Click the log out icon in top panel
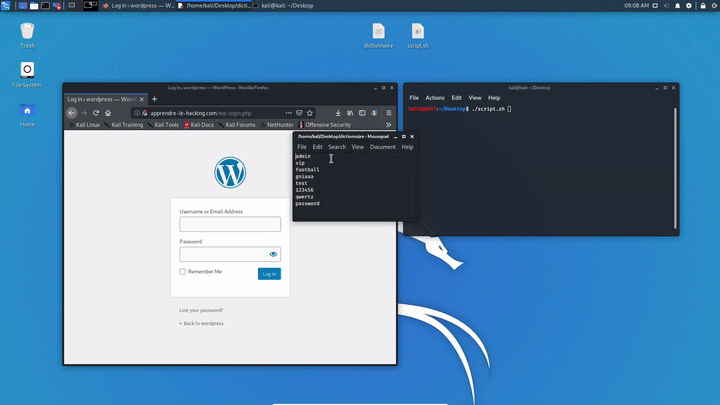This screenshot has height=405, width=720. click(715, 6)
